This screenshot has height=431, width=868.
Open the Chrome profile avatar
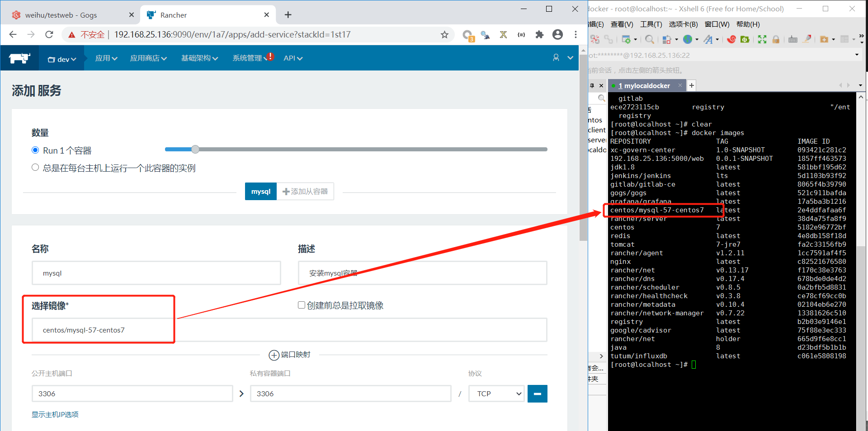click(558, 35)
